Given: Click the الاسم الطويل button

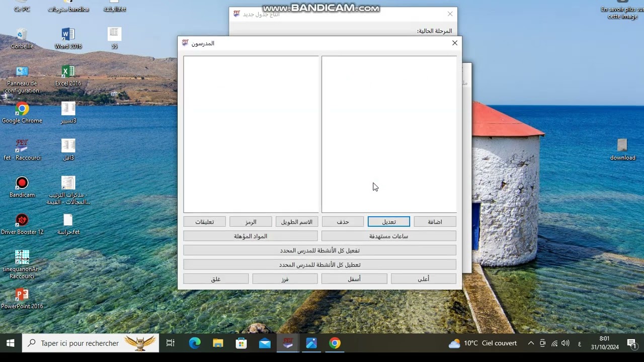Looking at the screenshot, I should coord(297,222).
